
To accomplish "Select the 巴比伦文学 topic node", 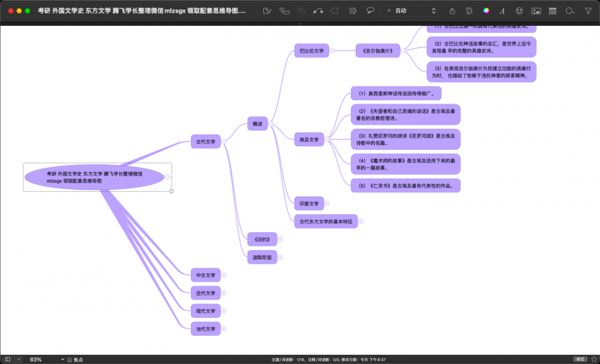I will coord(311,50).
